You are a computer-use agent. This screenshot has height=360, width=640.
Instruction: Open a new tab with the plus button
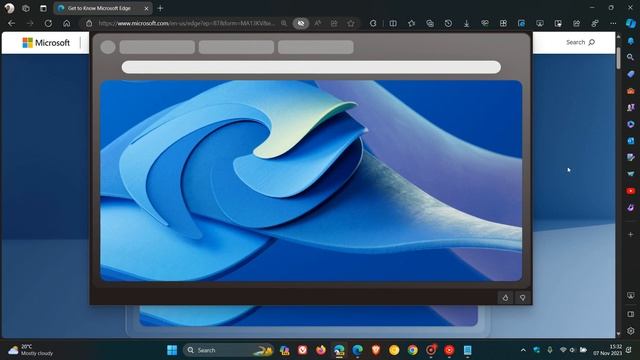click(x=160, y=8)
